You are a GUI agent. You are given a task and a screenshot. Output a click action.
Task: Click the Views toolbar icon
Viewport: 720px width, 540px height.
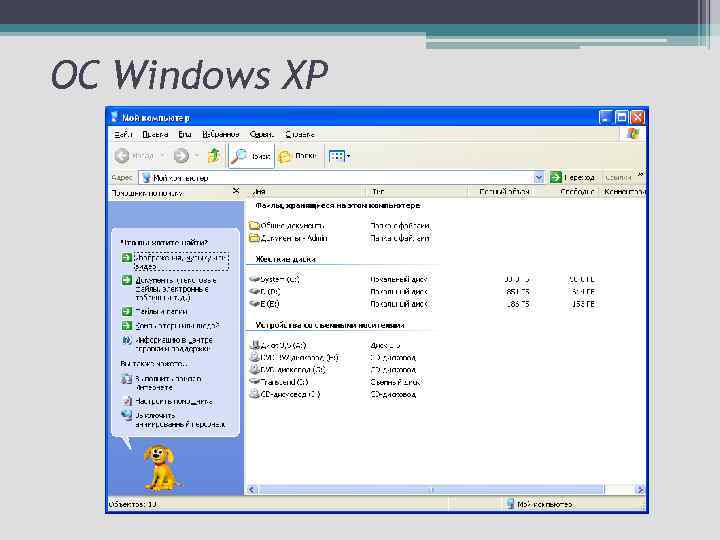[337, 156]
